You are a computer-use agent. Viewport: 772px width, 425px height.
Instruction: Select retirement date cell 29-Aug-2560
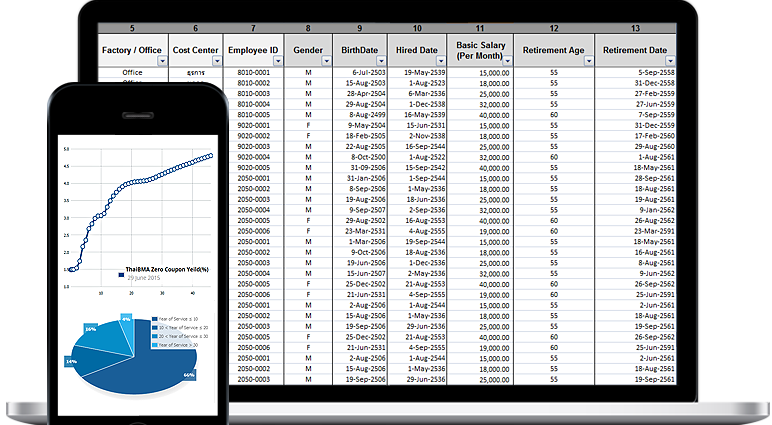click(x=635, y=147)
